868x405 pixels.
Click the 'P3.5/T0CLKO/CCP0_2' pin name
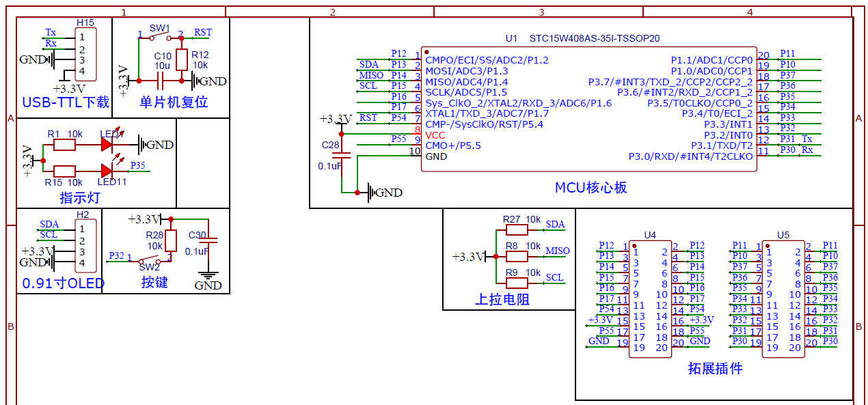[700, 103]
